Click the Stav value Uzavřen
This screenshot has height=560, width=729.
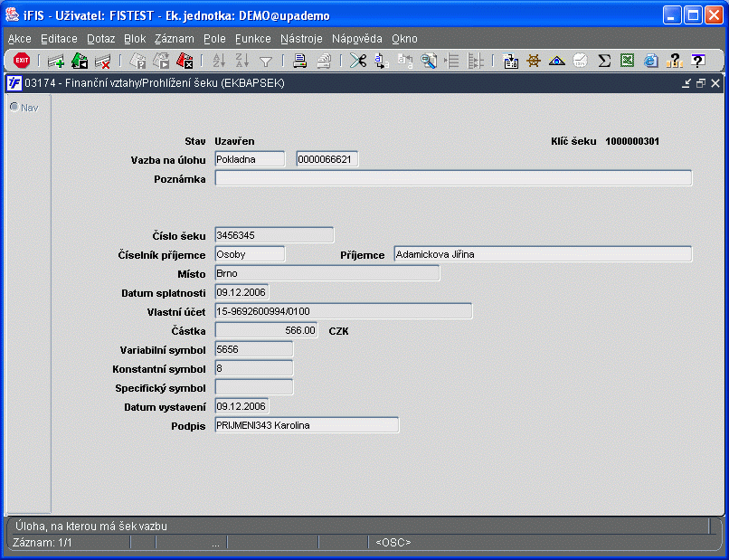234,141
